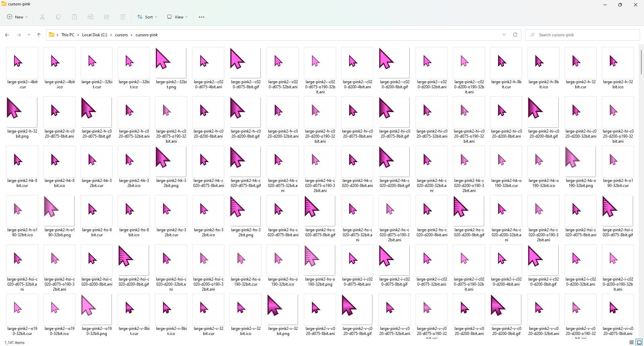Copy files with the Copy toolbar icon
The image size is (644, 346).
click(58, 17)
